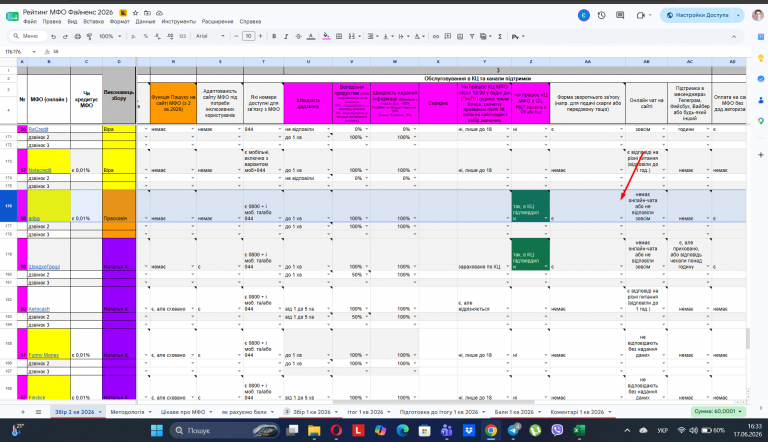The width and height of the screenshot is (768, 442).
Task: Open the 100% zoom dropdown
Action: 110,36
